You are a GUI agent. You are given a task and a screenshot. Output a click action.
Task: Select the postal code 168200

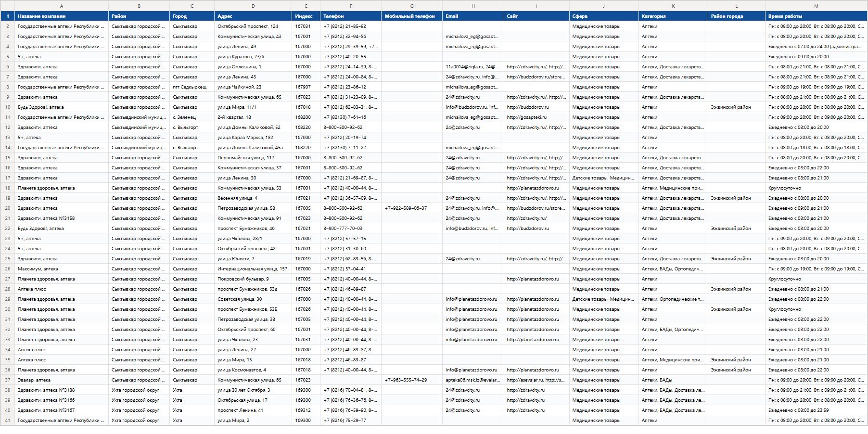click(306, 117)
